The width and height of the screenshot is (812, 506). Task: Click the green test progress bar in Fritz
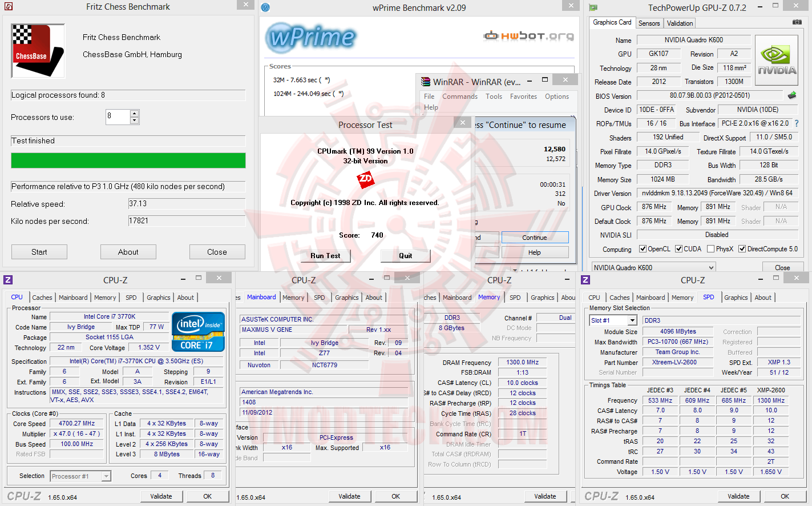click(x=128, y=160)
